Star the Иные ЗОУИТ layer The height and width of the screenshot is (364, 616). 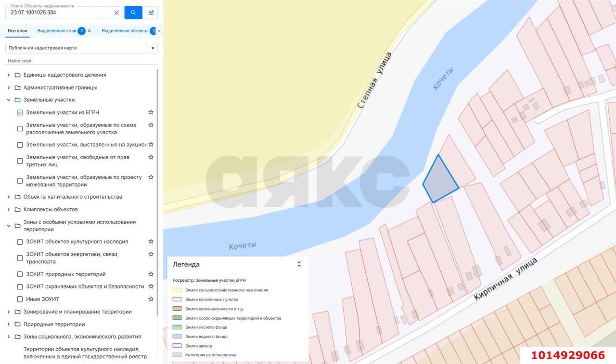[x=151, y=299]
